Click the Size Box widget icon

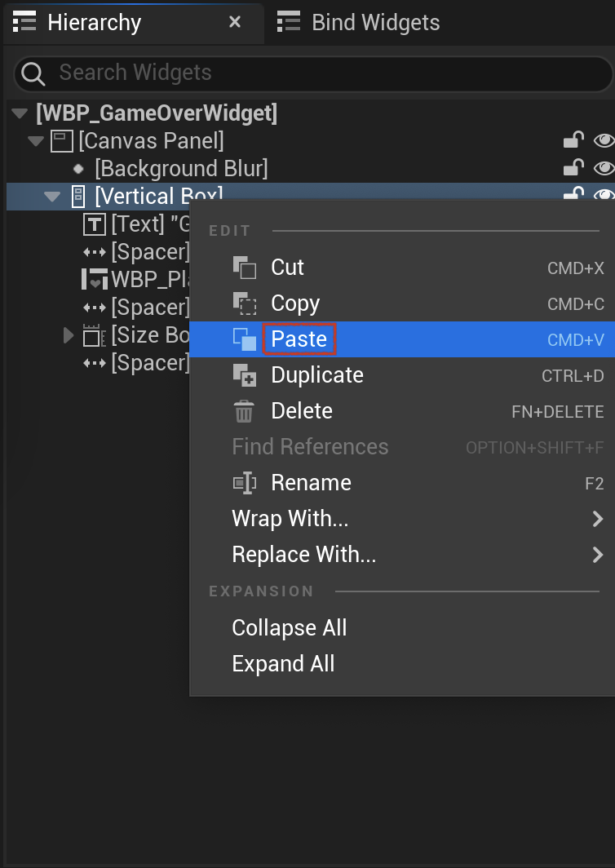click(x=94, y=335)
